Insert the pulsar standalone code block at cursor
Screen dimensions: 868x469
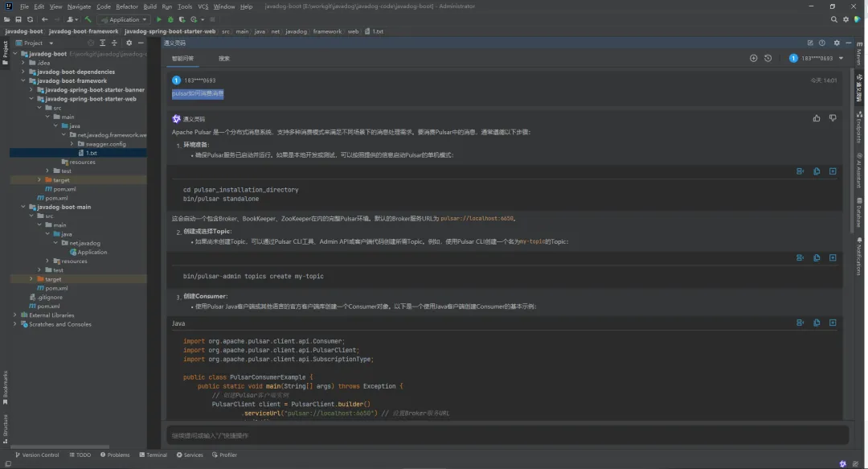point(800,171)
